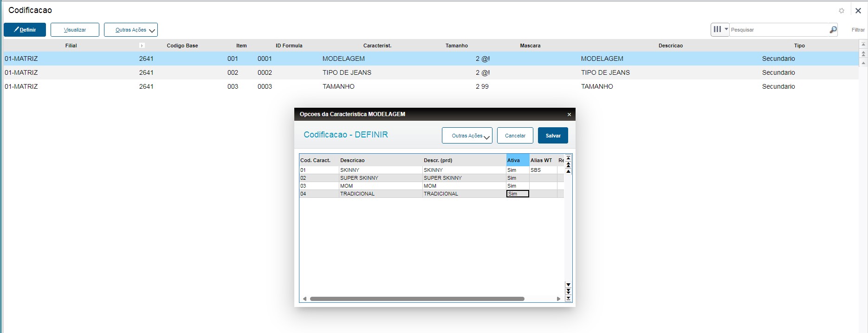Move down one line in dialog grid
Image resolution: width=868 pixels, height=333 pixels.
tap(568, 285)
